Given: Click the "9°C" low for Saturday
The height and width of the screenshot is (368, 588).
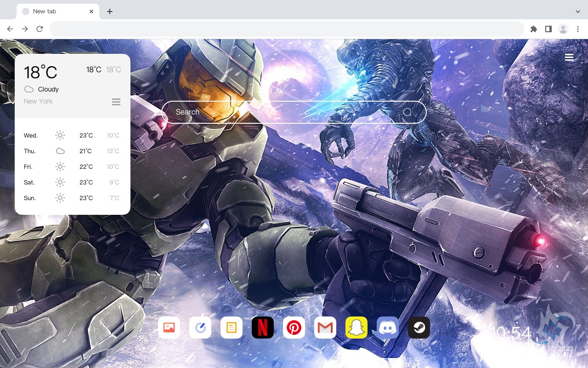Looking at the screenshot, I should click(114, 182).
